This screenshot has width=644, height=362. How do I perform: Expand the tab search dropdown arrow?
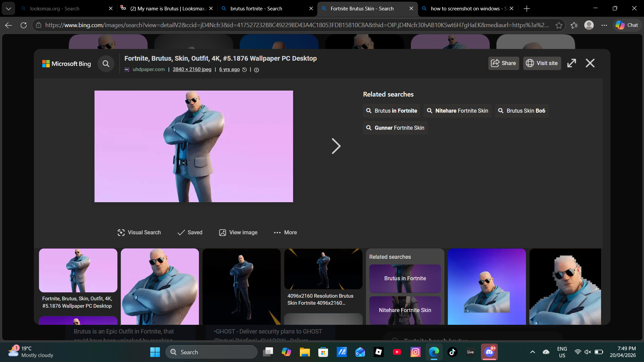click(x=8, y=9)
